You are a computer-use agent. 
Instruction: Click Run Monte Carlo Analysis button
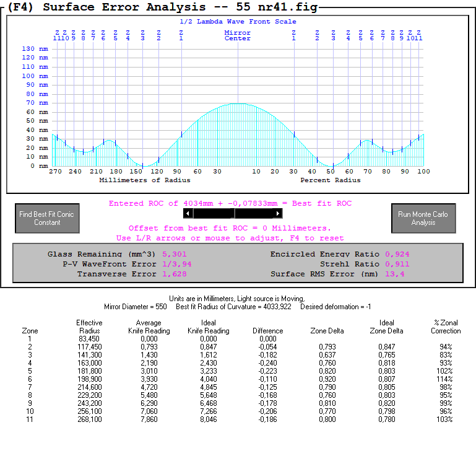[423, 218]
